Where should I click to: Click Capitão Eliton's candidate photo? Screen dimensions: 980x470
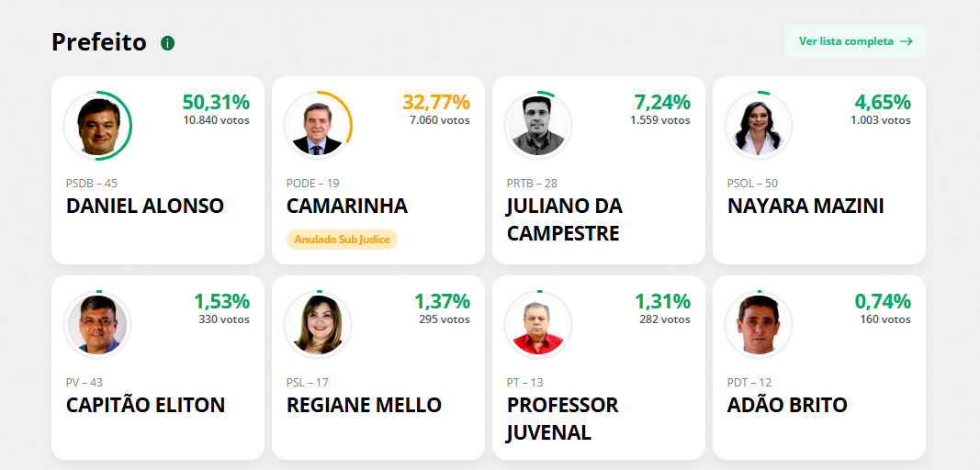pos(97,324)
